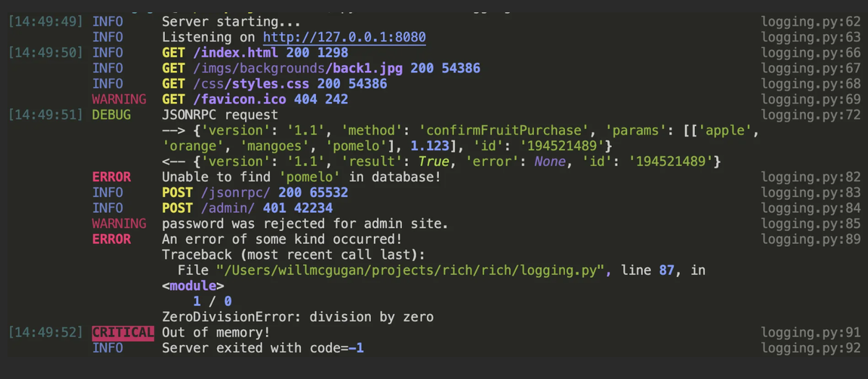This screenshot has height=379, width=868.
Task: Click the styles.css request line
Action: [275, 84]
